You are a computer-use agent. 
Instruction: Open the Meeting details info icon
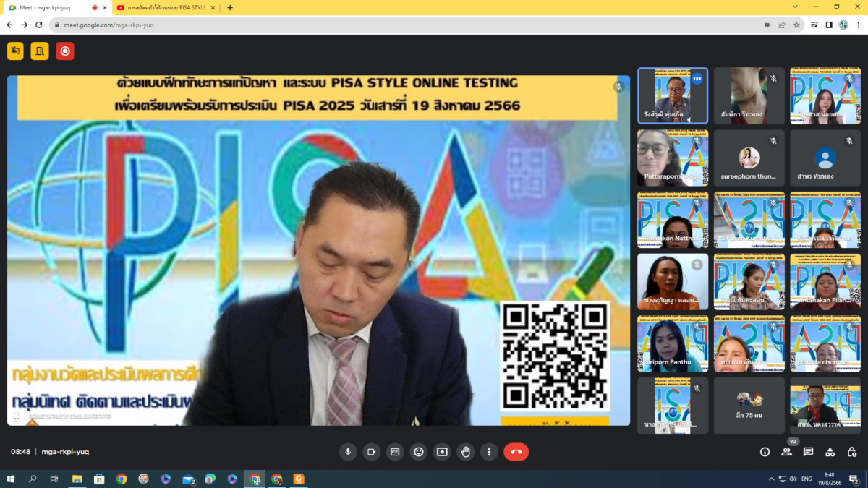[x=765, y=452]
